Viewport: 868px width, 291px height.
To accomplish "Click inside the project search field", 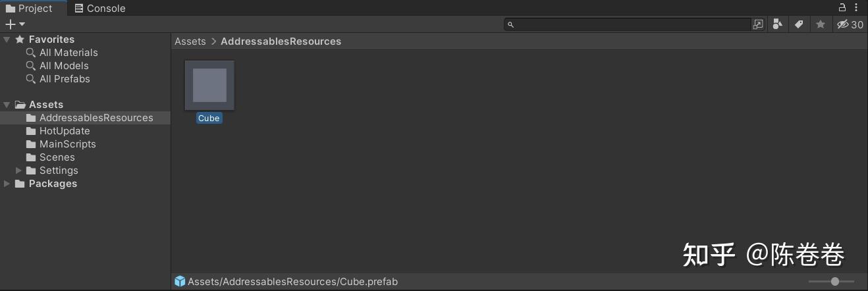I will pos(632,24).
